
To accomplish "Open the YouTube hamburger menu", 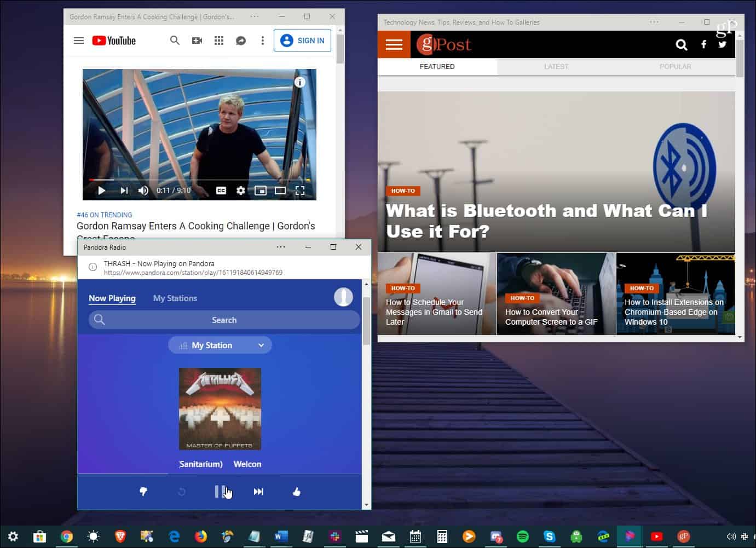I will click(x=79, y=41).
